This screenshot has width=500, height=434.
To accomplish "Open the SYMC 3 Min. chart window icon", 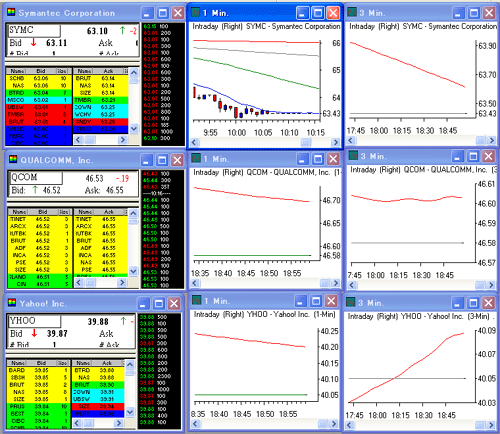I will coord(352,12).
